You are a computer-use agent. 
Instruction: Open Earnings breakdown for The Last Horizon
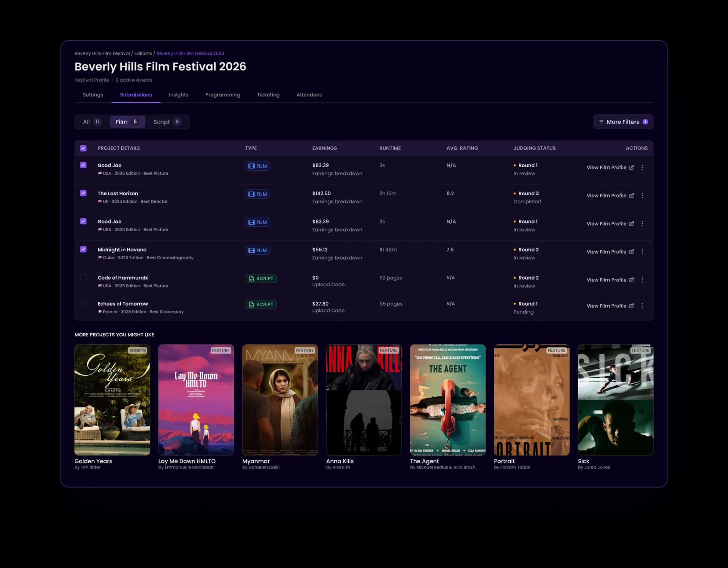[337, 202]
